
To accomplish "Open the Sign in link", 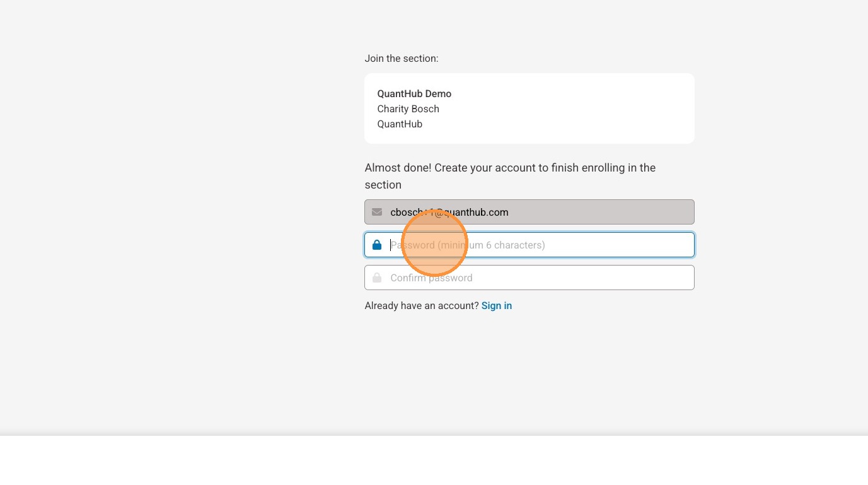I will click(497, 306).
